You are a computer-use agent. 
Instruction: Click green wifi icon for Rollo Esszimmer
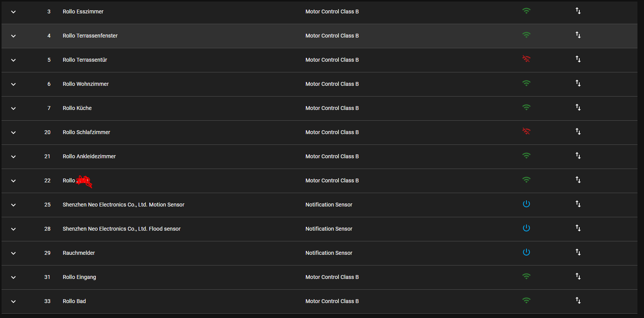pyautogui.click(x=526, y=11)
